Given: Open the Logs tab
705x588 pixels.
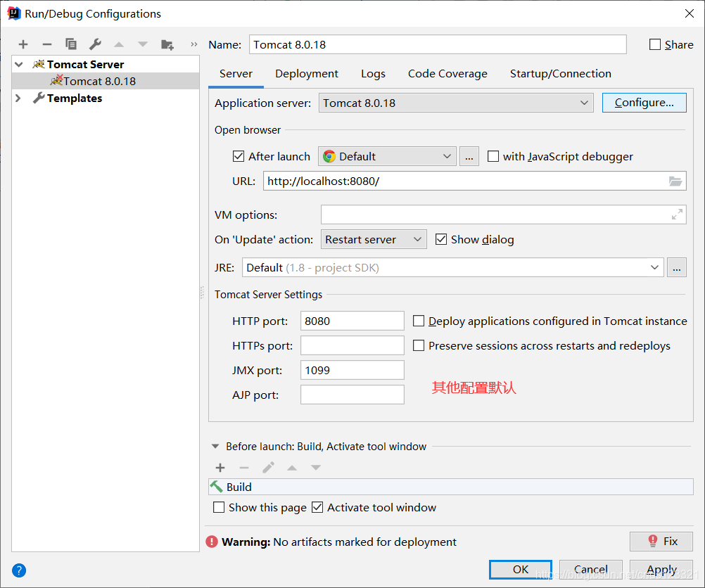Looking at the screenshot, I should coord(373,74).
